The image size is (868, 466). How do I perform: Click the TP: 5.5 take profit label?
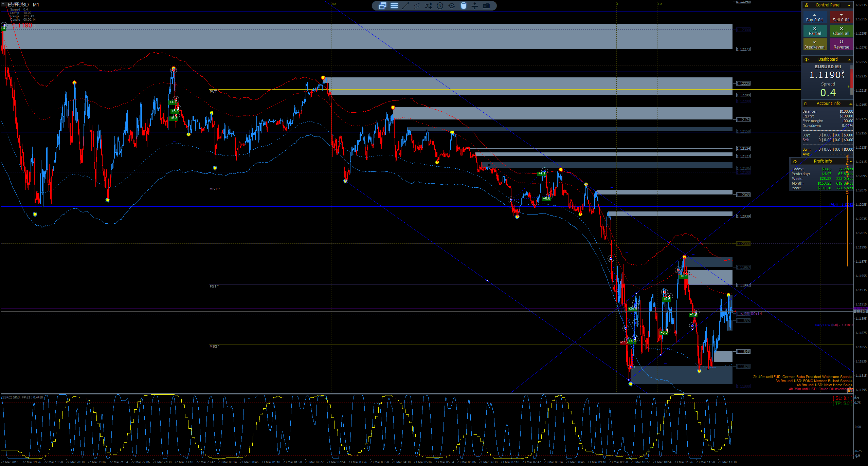click(842, 404)
